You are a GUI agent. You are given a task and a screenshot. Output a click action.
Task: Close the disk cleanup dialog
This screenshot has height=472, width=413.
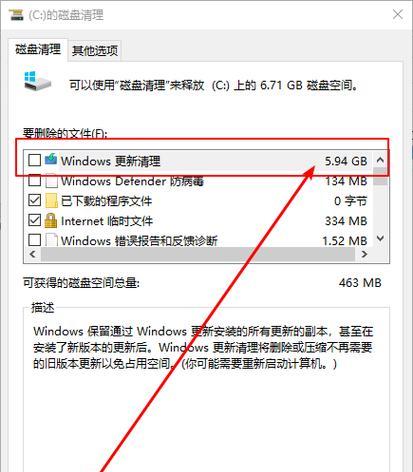pyautogui.click(x=398, y=14)
